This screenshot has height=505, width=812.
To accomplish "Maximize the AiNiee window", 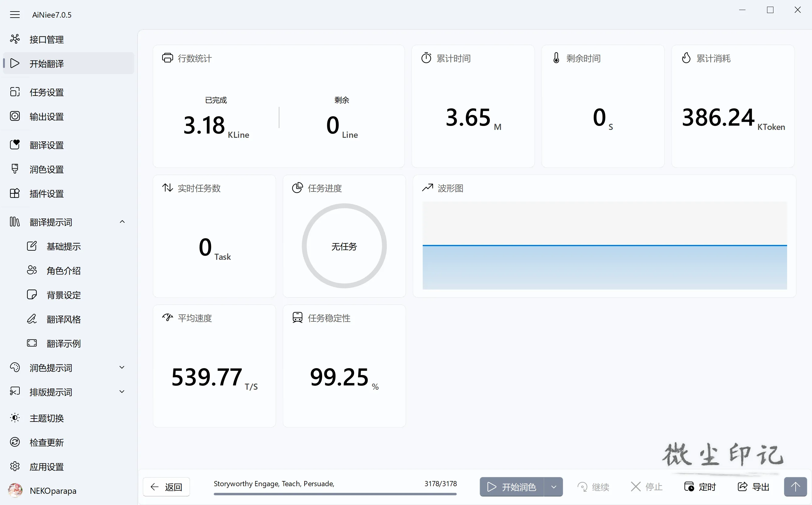I will click(x=770, y=10).
